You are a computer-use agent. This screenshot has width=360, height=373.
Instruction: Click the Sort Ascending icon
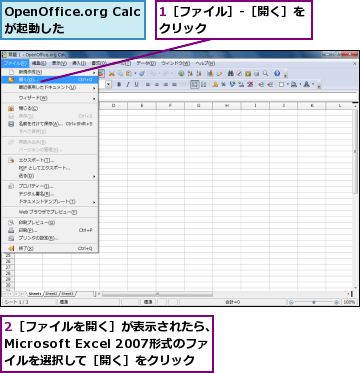pos(191,74)
